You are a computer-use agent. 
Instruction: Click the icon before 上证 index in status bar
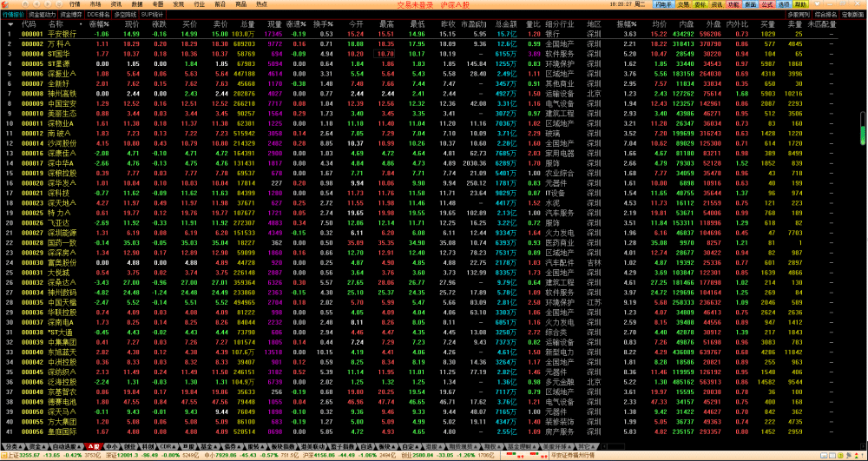point(3,455)
